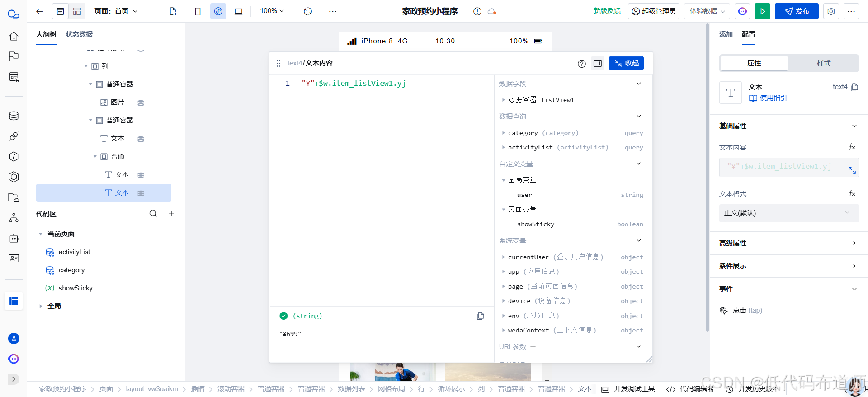
Task: Copy the evaluated string result
Action: [481, 316]
